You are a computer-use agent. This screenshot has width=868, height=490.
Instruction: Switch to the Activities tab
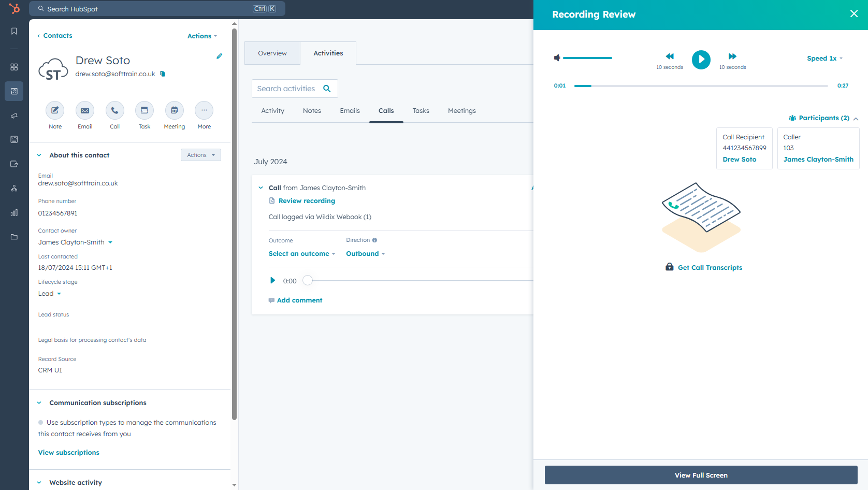[328, 53]
